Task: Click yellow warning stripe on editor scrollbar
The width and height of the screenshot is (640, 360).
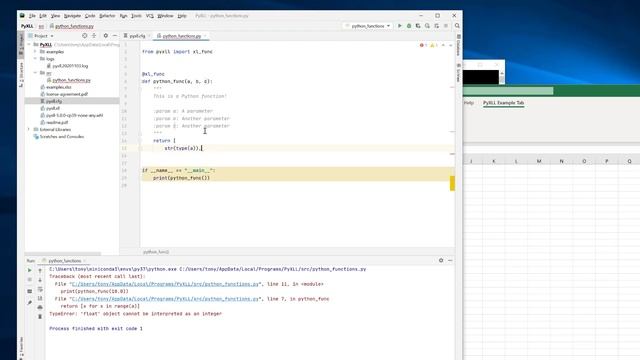Action: (452, 183)
